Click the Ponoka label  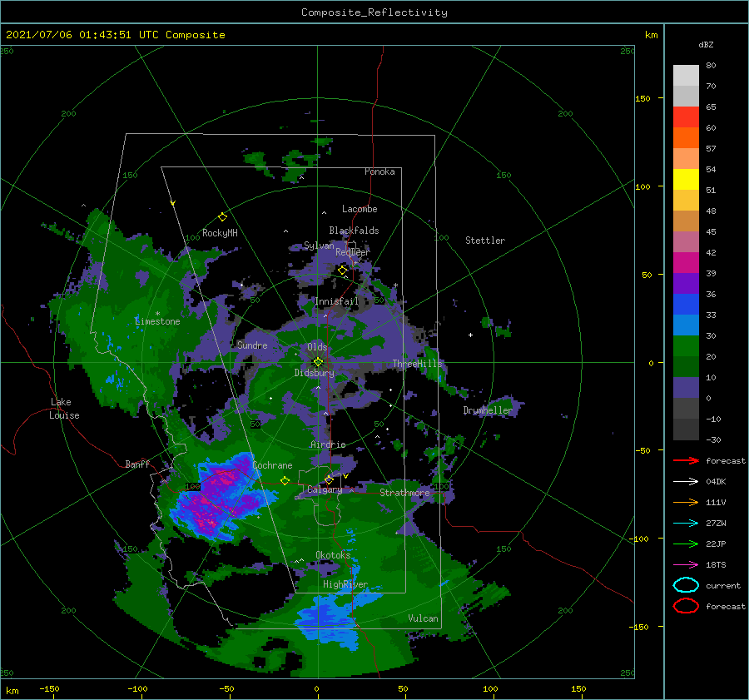(x=379, y=171)
